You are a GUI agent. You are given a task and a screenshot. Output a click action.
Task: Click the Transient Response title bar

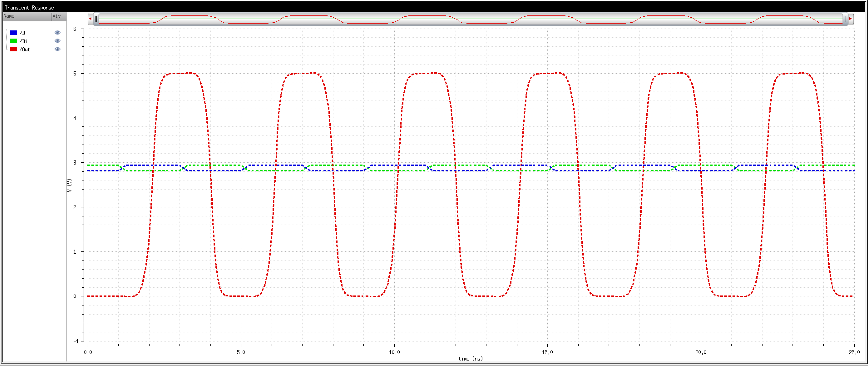(29, 7)
